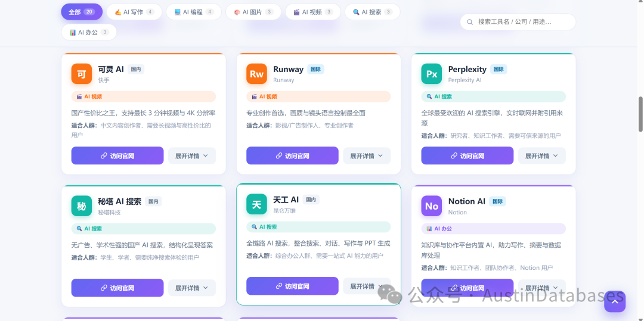Focus the 搜索工具名 search input field
644x321 pixels.
518,21
